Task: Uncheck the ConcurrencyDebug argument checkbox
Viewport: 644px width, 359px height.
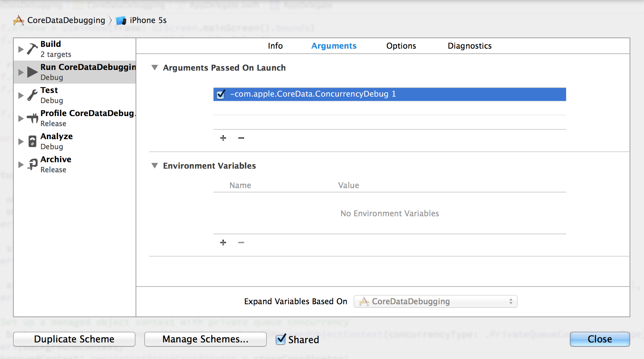Action: pos(221,94)
